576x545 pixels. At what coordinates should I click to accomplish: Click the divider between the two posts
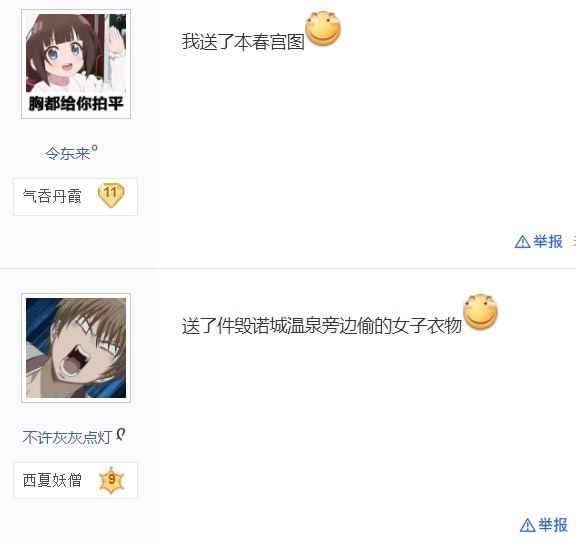(x=288, y=268)
